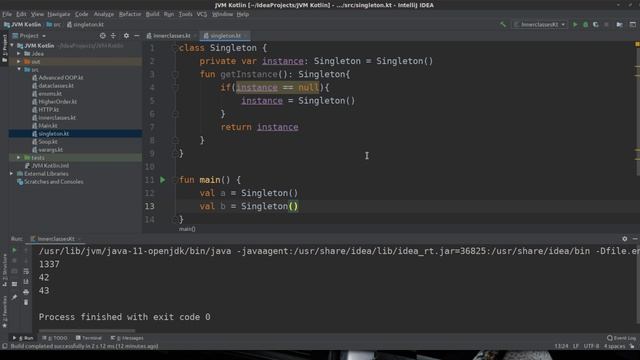Click the last icon in the top-right toolbar
Viewport: 640px width, 360px height.
(633, 24)
